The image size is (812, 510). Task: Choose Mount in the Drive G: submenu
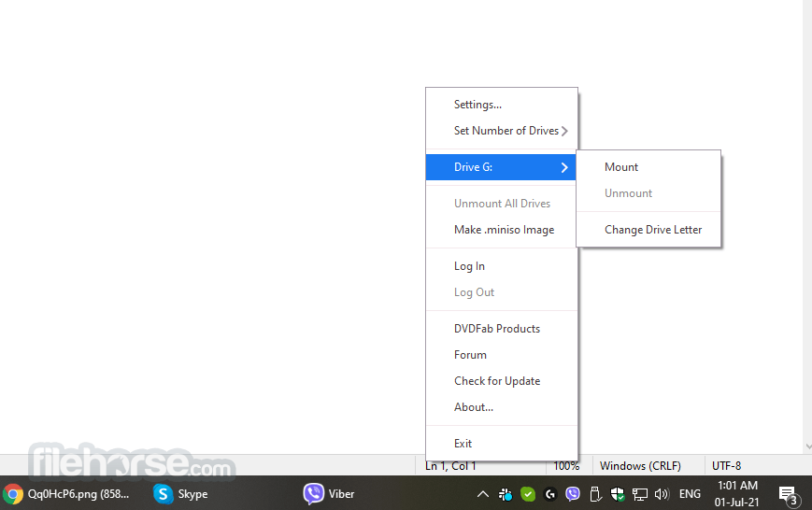(x=648, y=167)
